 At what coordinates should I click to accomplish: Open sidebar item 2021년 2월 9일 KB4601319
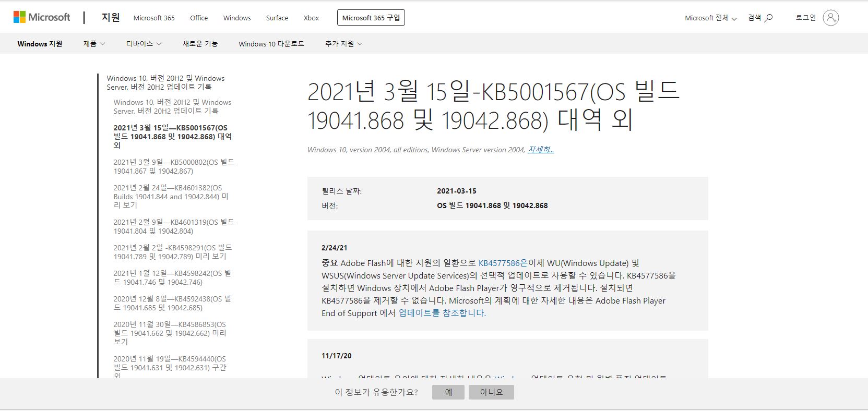(x=174, y=226)
